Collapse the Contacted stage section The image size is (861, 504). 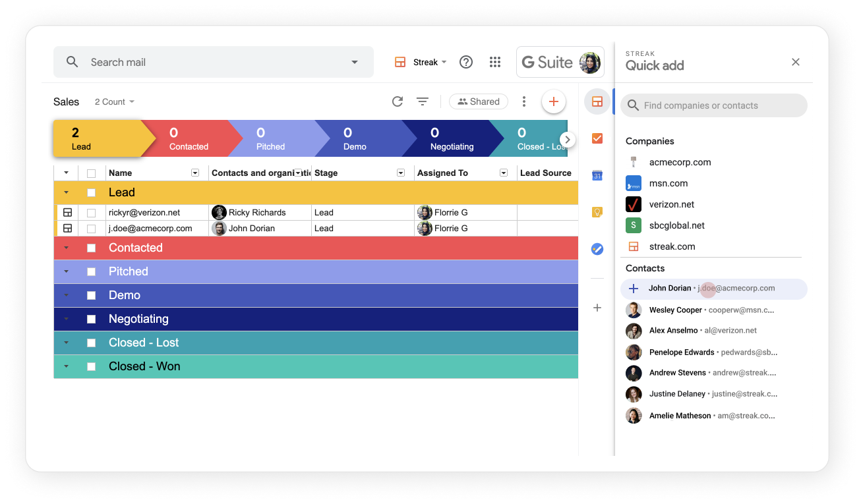point(65,248)
